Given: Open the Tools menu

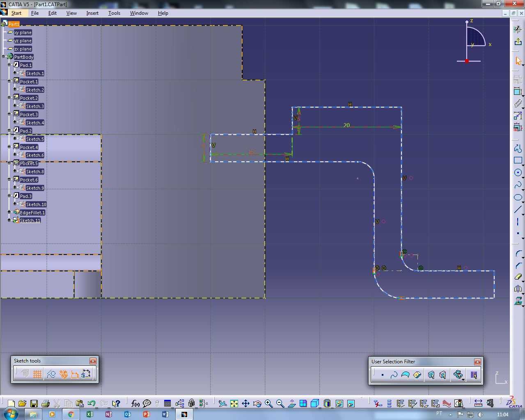Looking at the screenshot, I should tap(114, 13).
